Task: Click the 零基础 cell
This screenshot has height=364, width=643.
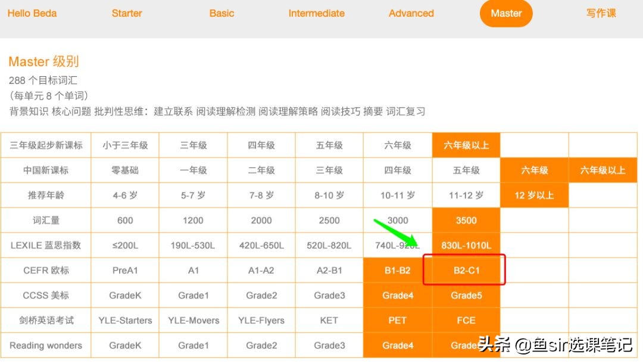Action: (125, 170)
